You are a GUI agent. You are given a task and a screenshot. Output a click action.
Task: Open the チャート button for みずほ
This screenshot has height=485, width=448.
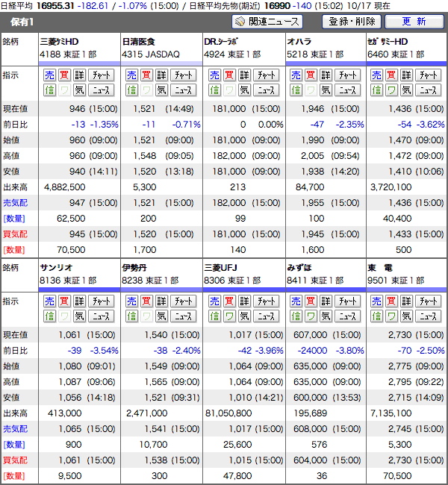coord(346,301)
